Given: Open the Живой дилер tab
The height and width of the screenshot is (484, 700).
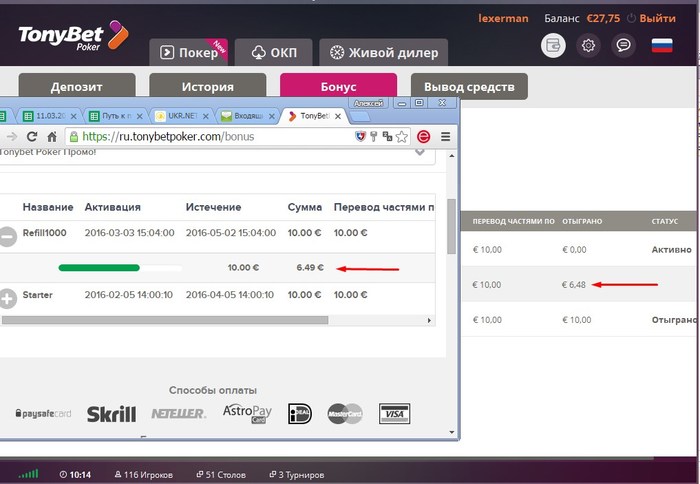Looking at the screenshot, I should pos(383,52).
